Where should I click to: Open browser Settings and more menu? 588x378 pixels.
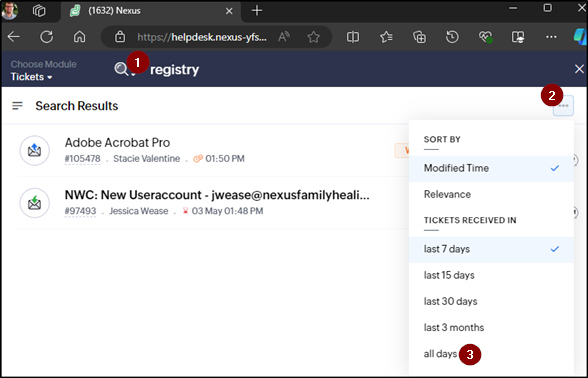(x=551, y=37)
